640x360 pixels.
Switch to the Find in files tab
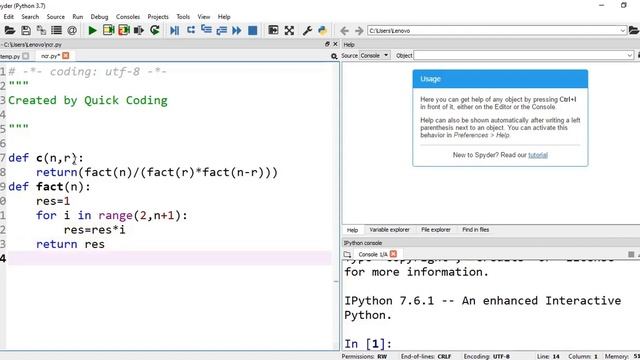[476, 230]
